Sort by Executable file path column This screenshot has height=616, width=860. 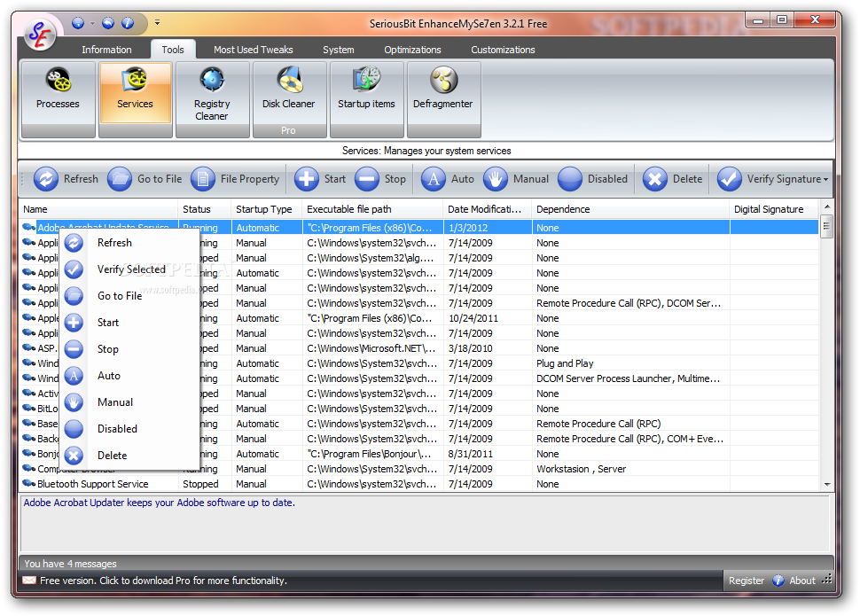tap(372, 209)
